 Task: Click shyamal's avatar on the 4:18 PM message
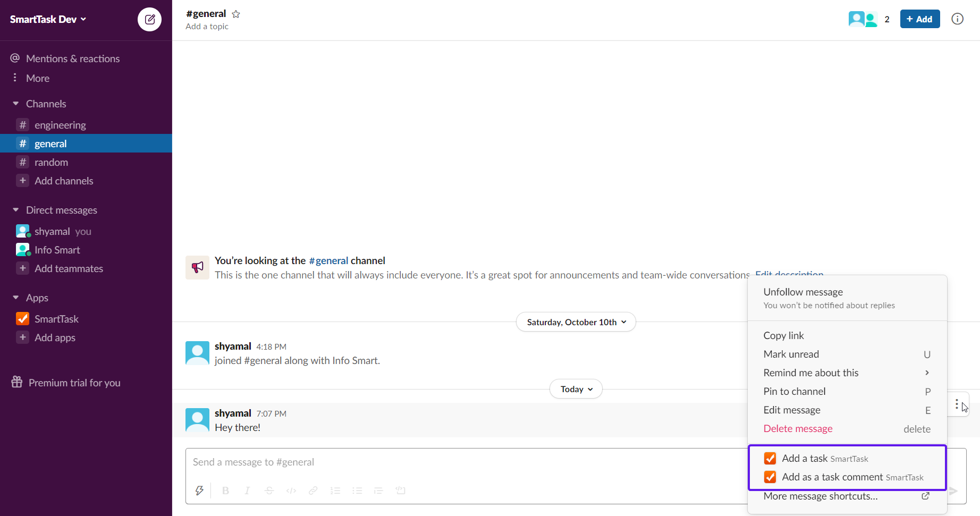197,353
